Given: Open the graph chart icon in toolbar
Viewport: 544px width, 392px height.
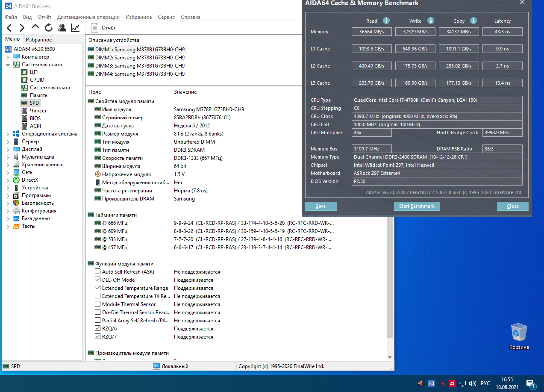Looking at the screenshot, I should [x=75, y=28].
